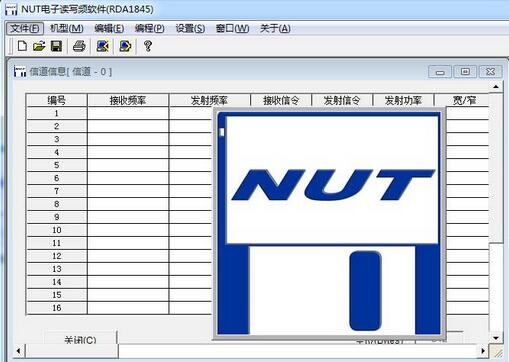Click the 接收信令 column header
This screenshot has width=509, height=362.
pyautogui.click(x=281, y=100)
